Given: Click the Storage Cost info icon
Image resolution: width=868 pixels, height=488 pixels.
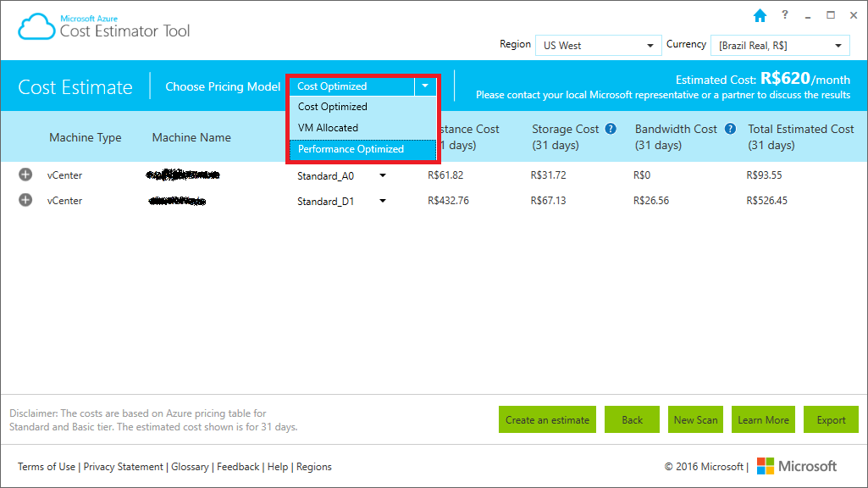Looking at the screenshot, I should coord(611,129).
